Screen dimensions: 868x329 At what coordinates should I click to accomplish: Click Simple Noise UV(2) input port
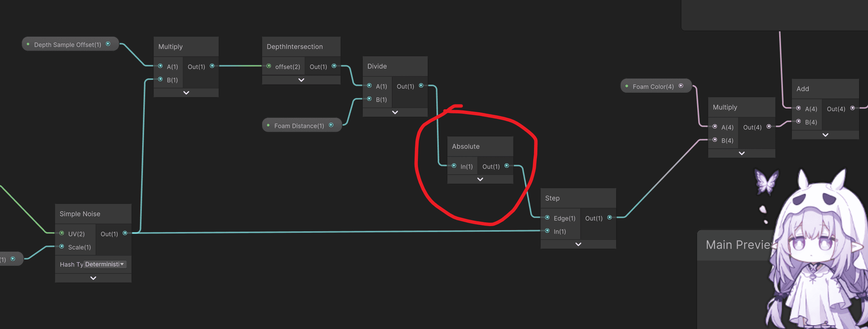pyautogui.click(x=62, y=233)
